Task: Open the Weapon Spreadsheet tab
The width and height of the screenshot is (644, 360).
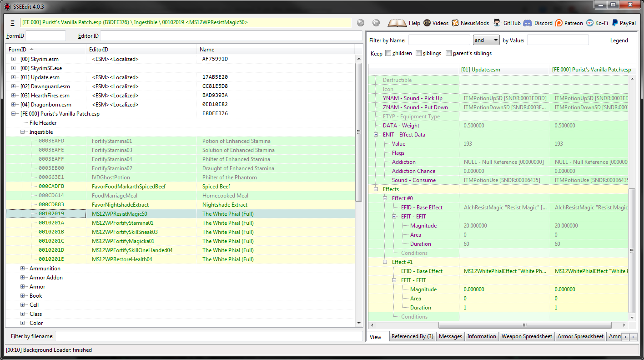Action: (x=527, y=336)
